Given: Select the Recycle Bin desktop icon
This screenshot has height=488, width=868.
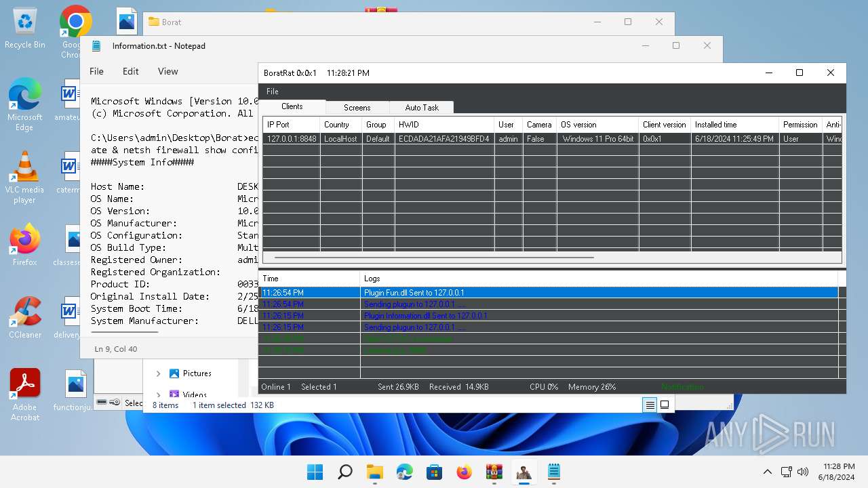Looking at the screenshot, I should click(25, 28).
